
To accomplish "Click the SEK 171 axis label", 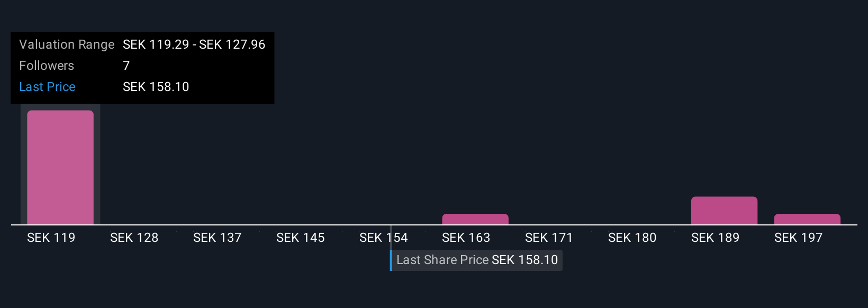I will (x=549, y=238).
